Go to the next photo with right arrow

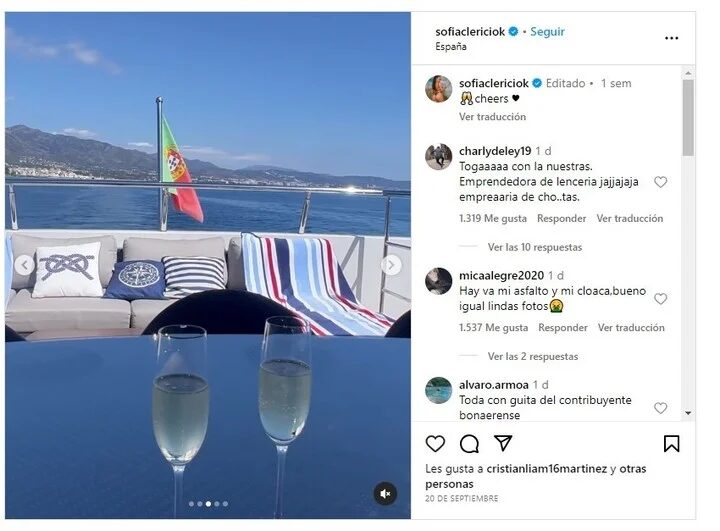392,265
